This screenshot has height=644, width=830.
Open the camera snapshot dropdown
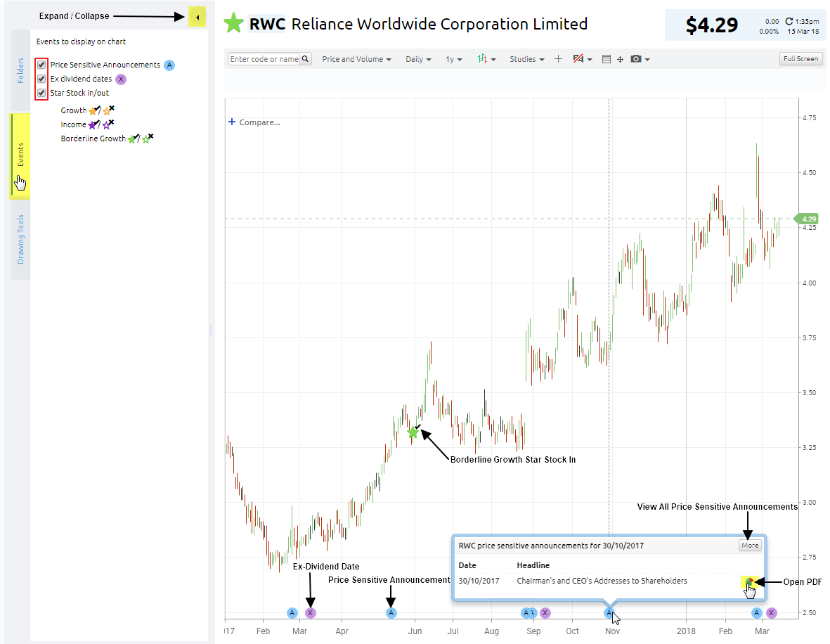pos(640,59)
